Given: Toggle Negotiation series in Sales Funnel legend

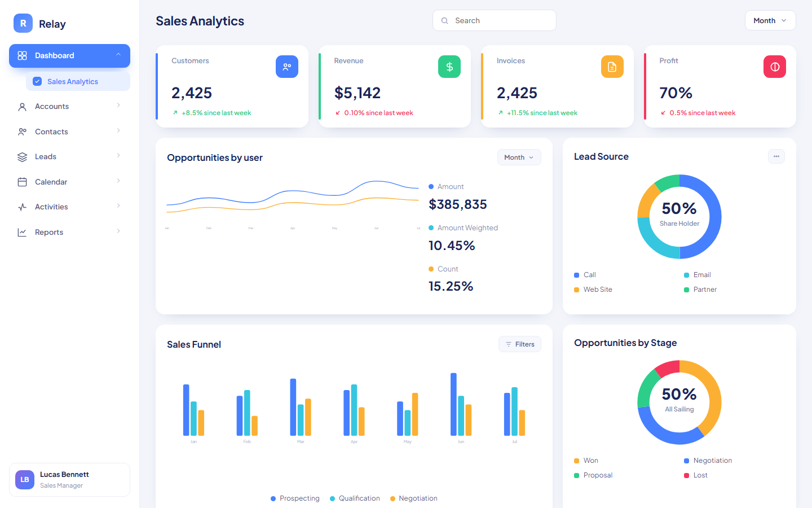Looking at the screenshot, I should coord(414,498).
